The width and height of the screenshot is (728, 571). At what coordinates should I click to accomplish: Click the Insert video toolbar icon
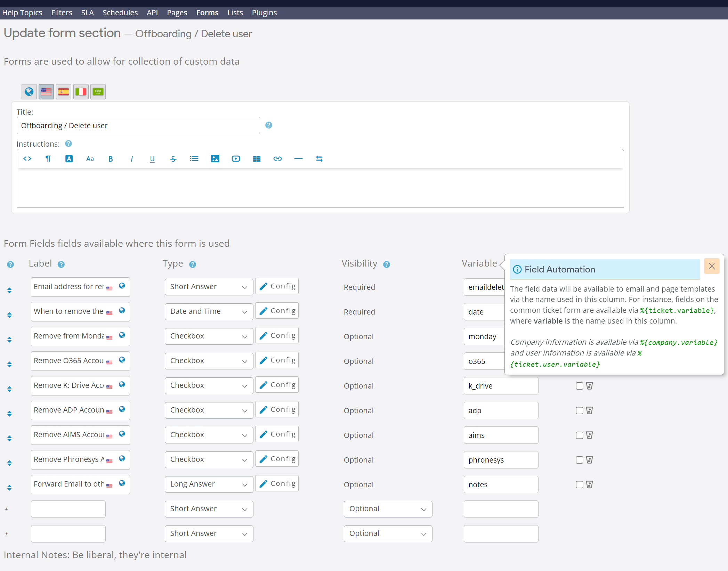[236, 159]
